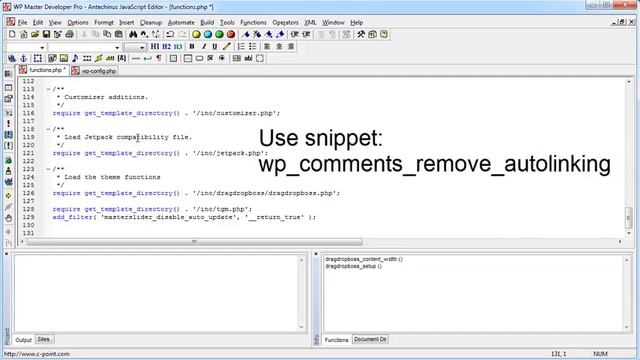640x360 pixels.
Task: Toggle right alignment
Action: (x=291, y=47)
